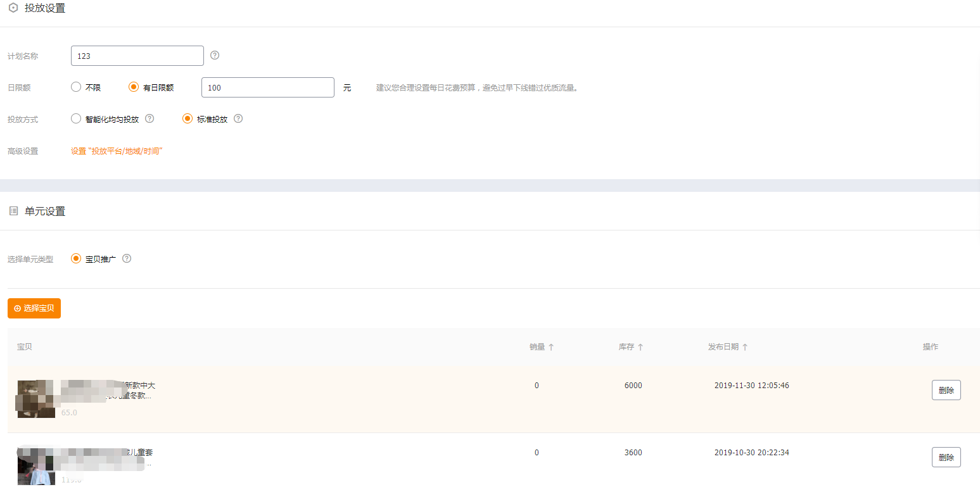
Task: Select 不限 daily budget radio option
Action: (x=76, y=87)
